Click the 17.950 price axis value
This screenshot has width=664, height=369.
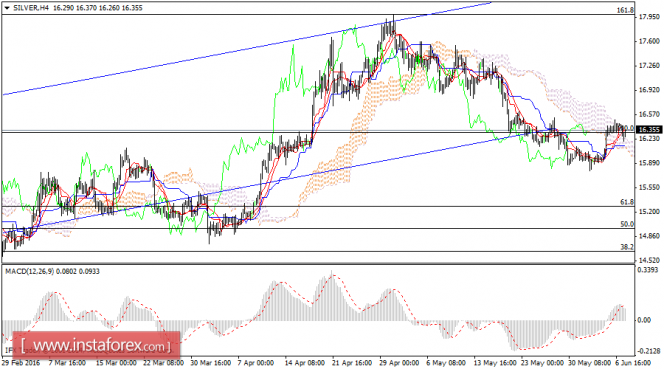tap(649, 17)
